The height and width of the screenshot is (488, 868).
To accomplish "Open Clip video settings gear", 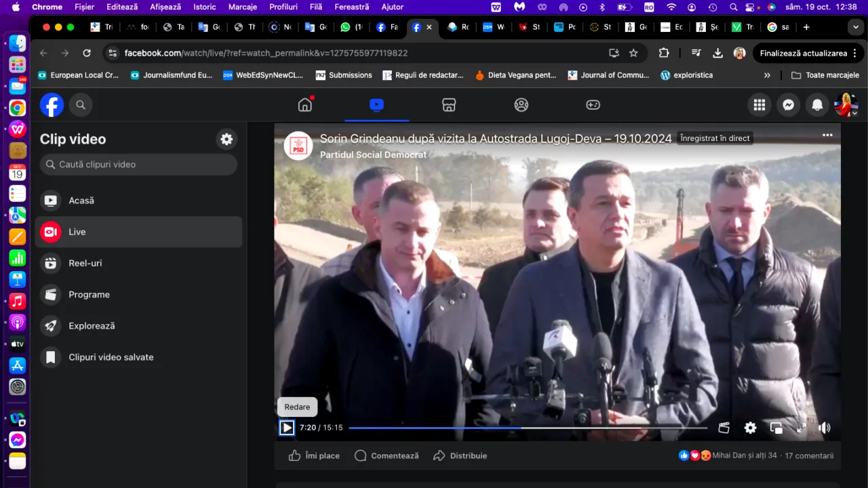I will coord(226,139).
